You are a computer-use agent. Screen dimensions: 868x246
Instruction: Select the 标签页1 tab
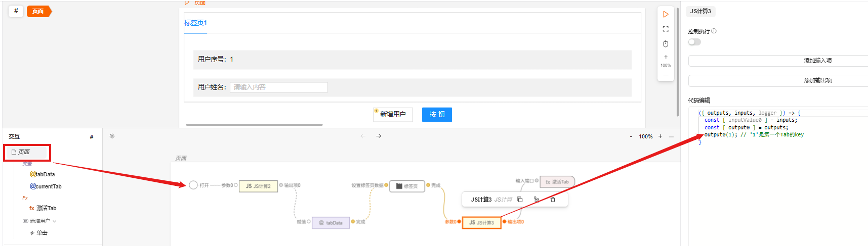point(195,23)
